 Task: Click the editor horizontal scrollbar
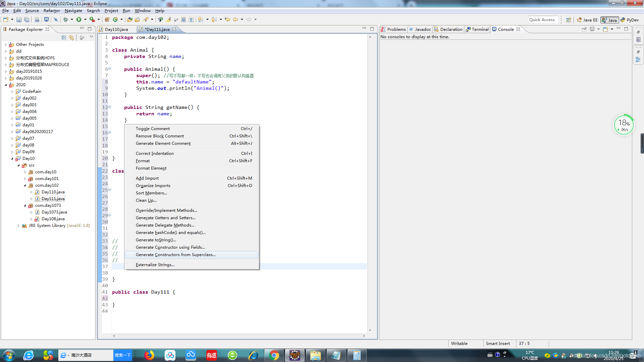pos(239,336)
